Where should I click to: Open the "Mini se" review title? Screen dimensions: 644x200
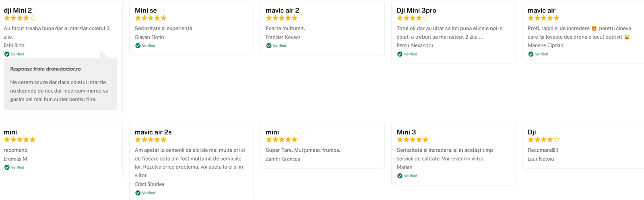click(146, 10)
